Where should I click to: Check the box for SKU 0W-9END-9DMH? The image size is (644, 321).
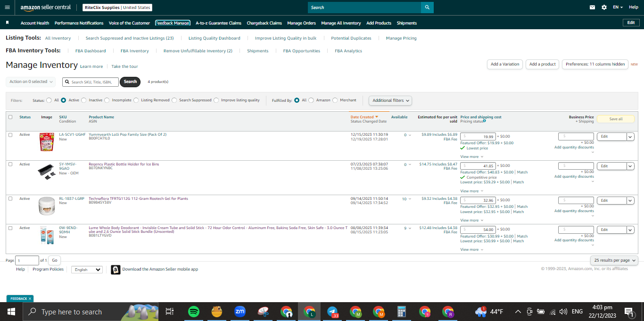(10, 228)
